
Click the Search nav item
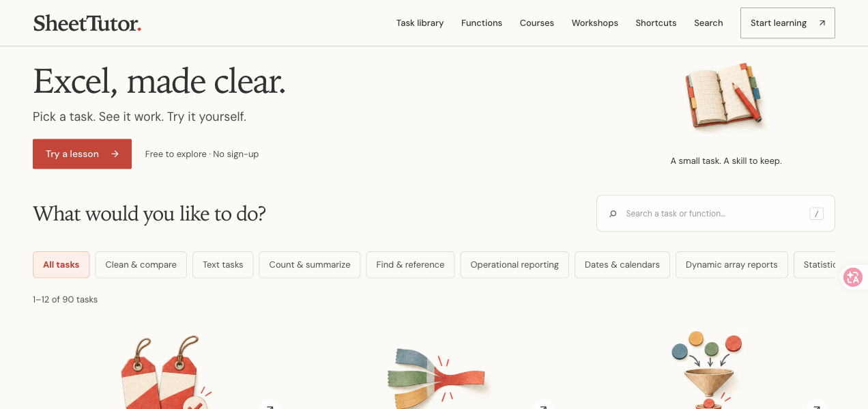708,23
